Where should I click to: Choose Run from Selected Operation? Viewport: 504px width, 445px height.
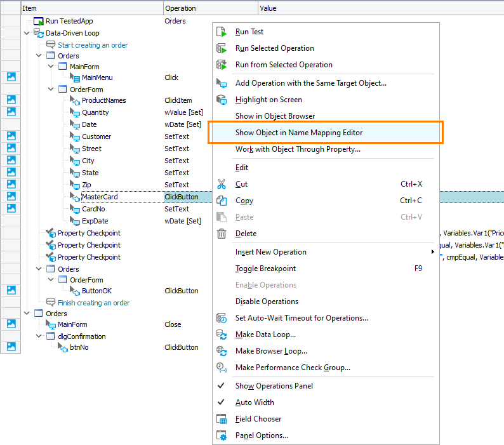click(284, 65)
